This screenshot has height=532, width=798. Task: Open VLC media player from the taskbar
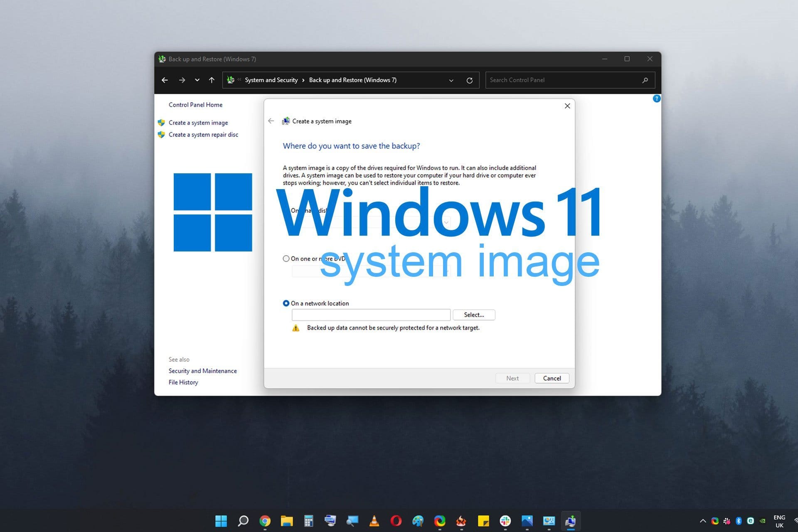(374, 521)
